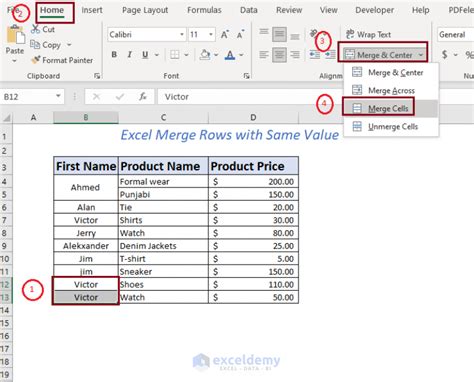Click the Insert Function fx icon
This screenshot has height=382, width=474.
pyautogui.click(x=143, y=97)
